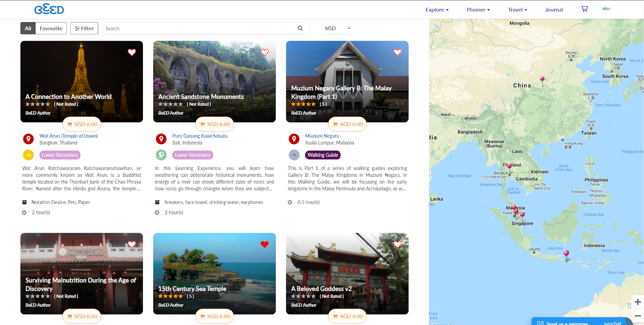Click the Bali map pin near Java Sea

(566, 256)
